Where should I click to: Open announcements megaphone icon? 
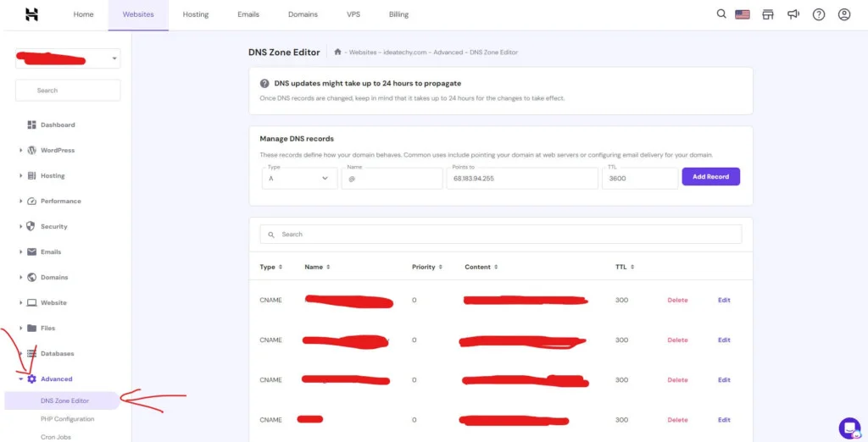[x=793, y=15]
